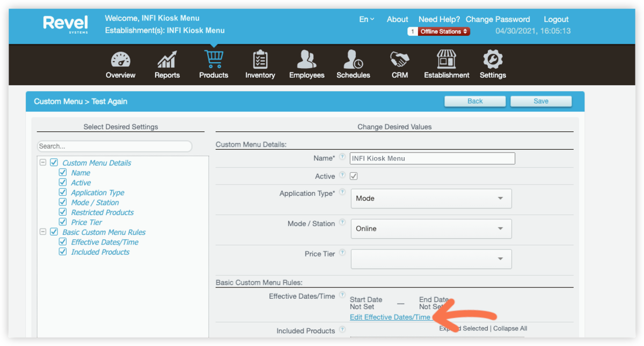This screenshot has height=346, width=644.
Task: Open the Products shopping cart icon
Action: click(214, 59)
